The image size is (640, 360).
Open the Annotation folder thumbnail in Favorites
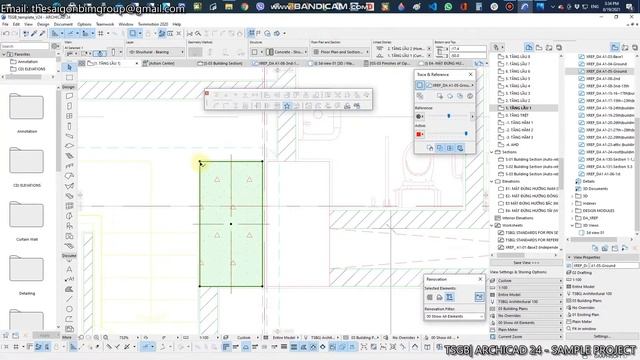(x=27, y=107)
